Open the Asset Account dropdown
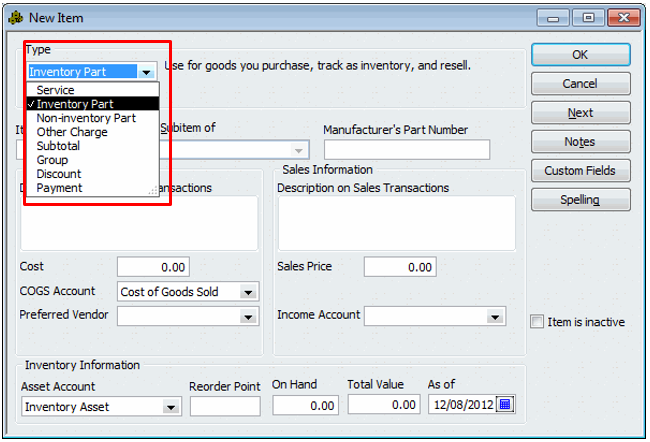This screenshot has width=650, height=442. tap(171, 407)
